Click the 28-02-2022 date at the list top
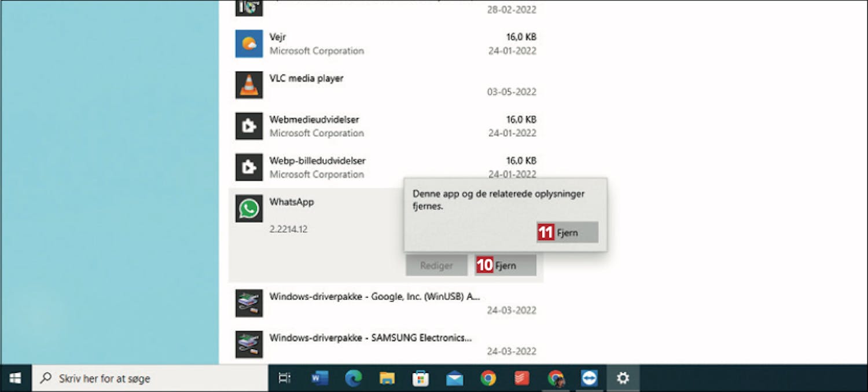This screenshot has width=868, height=392. (x=512, y=10)
